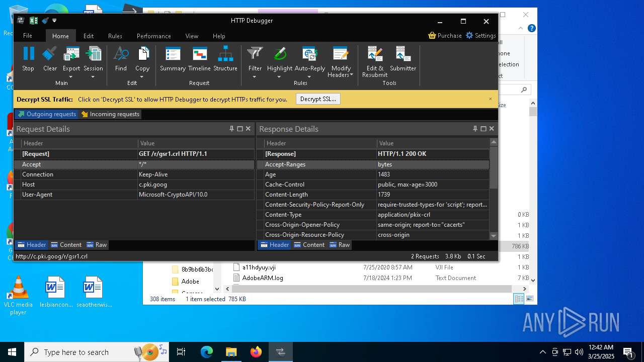Open Firefox from the taskbar
Image resolution: width=644 pixels, height=362 pixels.
point(256,352)
